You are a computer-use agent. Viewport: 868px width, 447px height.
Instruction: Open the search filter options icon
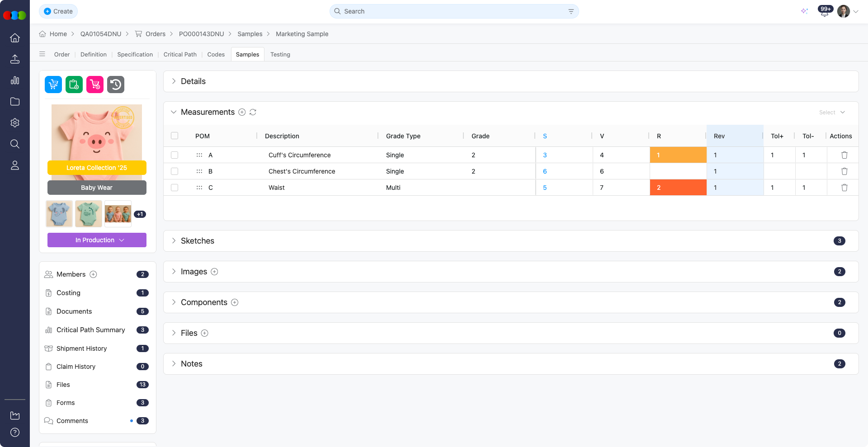(x=571, y=11)
